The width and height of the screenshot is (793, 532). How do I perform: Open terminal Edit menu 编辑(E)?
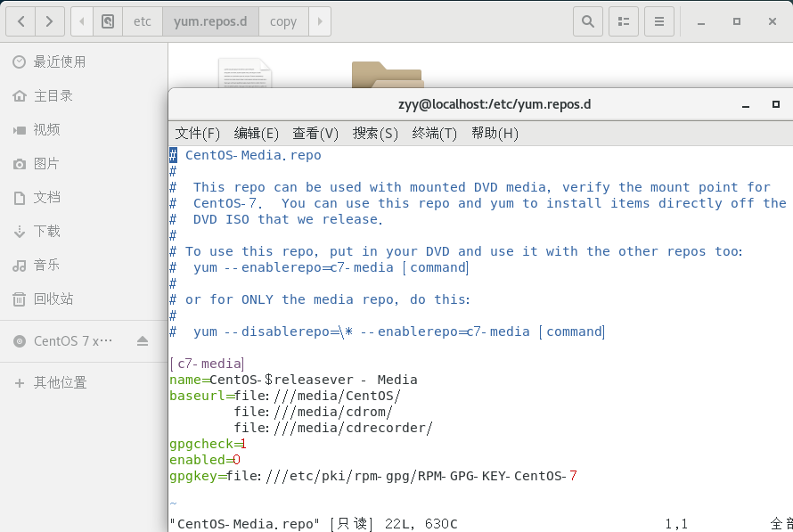pos(256,134)
